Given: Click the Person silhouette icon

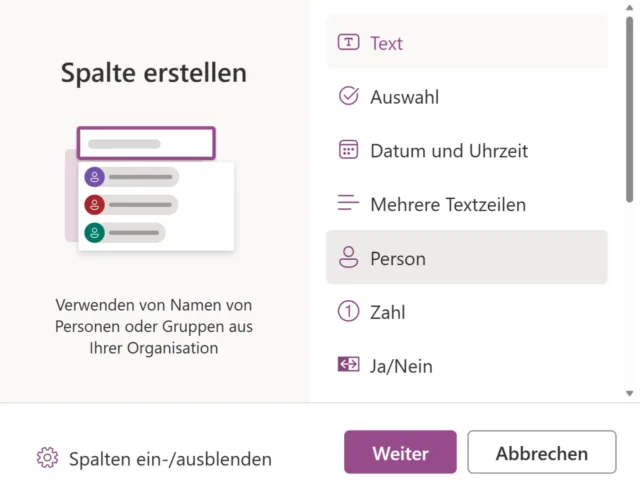Looking at the screenshot, I should tap(348, 258).
